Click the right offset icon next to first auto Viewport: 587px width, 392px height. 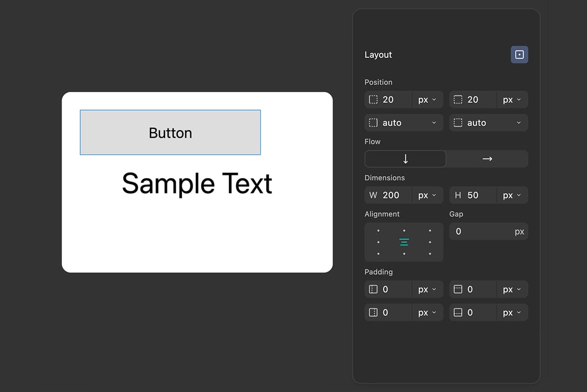tap(373, 123)
